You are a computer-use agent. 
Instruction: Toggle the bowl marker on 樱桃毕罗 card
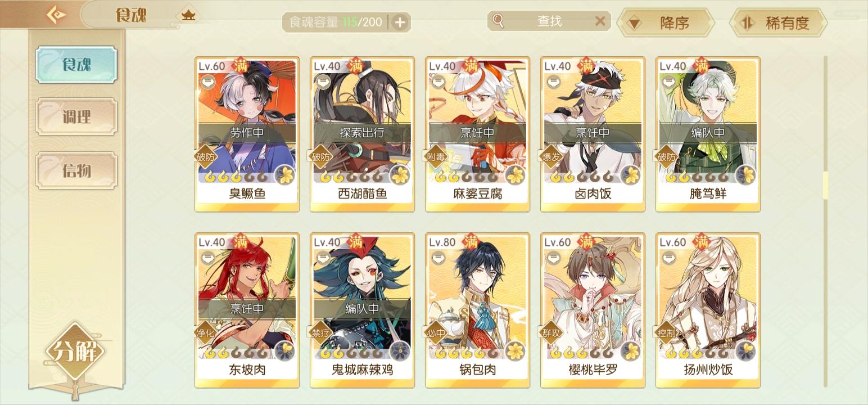click(552, 258)
